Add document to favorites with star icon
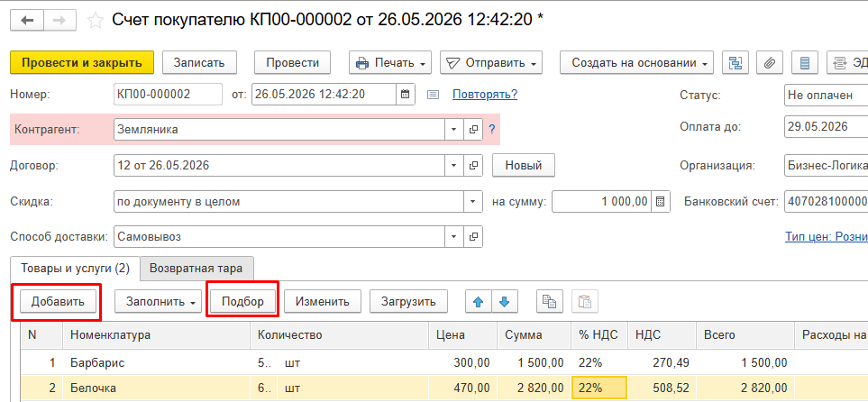This screenshot has width=868, height=402. pyautogui.click(x=96, y=21)
